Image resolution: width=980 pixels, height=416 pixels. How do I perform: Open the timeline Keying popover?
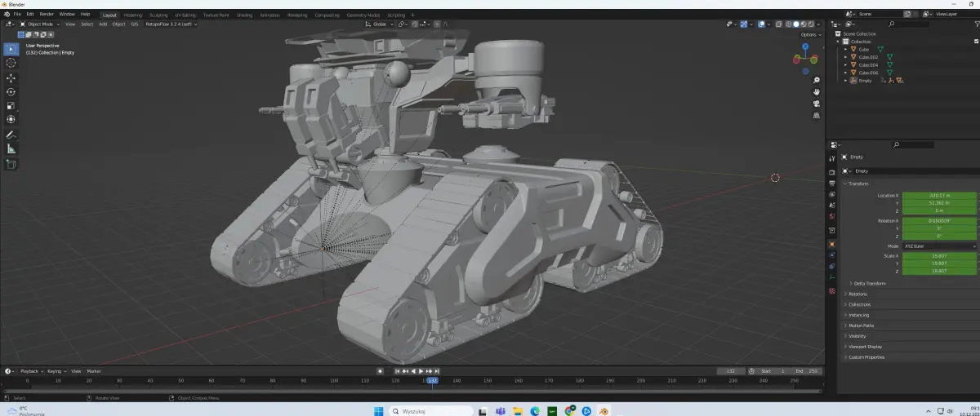point(56,371)
